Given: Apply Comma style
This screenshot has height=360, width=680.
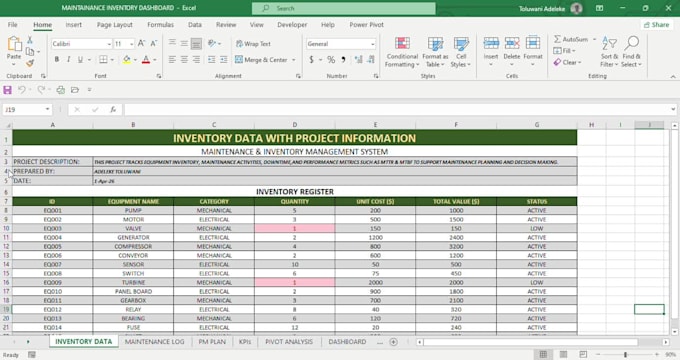Looking at the screenshot, I should coord(343,60).
